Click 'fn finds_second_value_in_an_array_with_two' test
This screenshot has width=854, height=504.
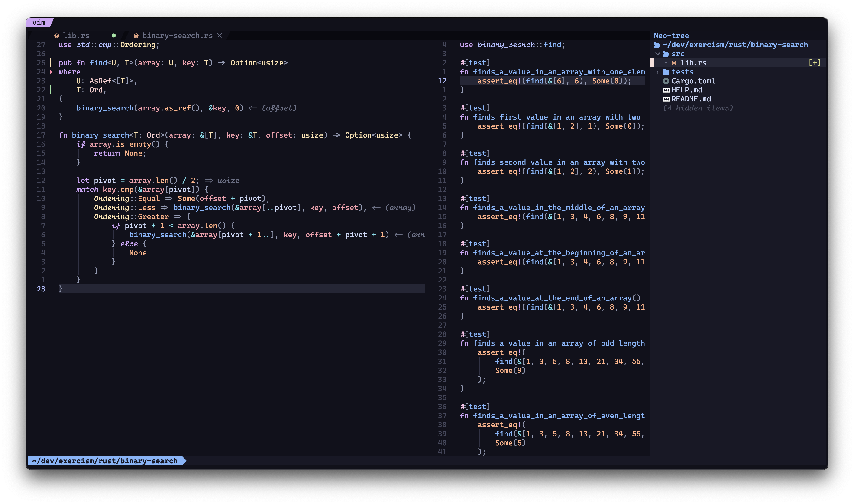[x=552, y=162]
